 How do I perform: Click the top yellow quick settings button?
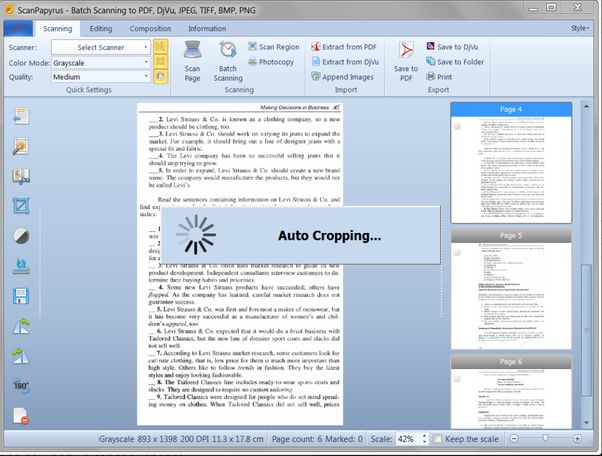pyautogui.click(x=160, y=47)
